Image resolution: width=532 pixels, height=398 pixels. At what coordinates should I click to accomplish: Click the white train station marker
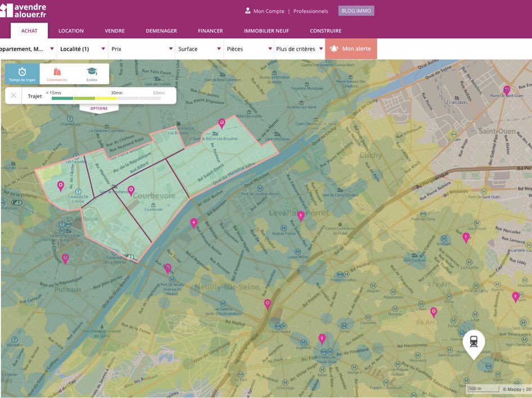(x=474, y=343)
